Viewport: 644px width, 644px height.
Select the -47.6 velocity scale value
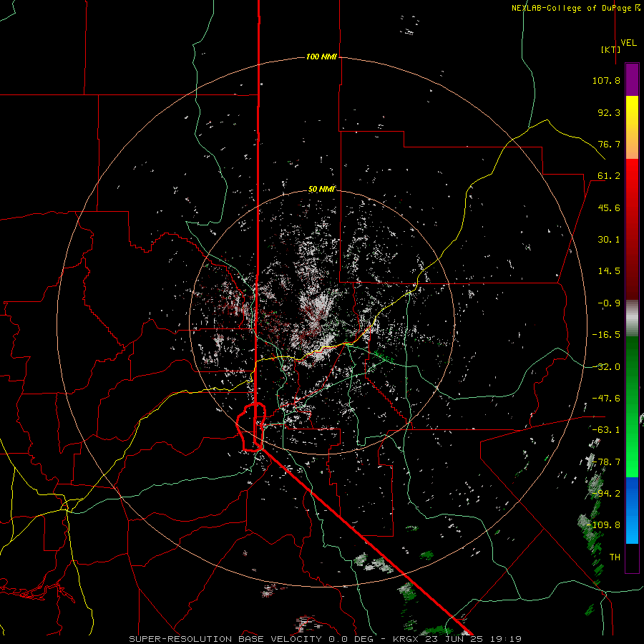606,399
